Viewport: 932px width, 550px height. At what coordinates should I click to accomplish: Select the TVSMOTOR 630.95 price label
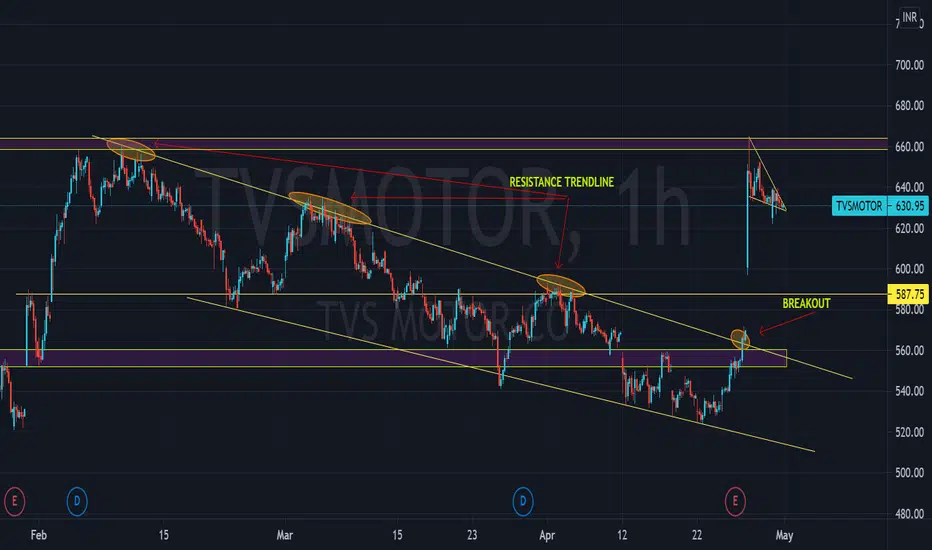tap(880, 206)
